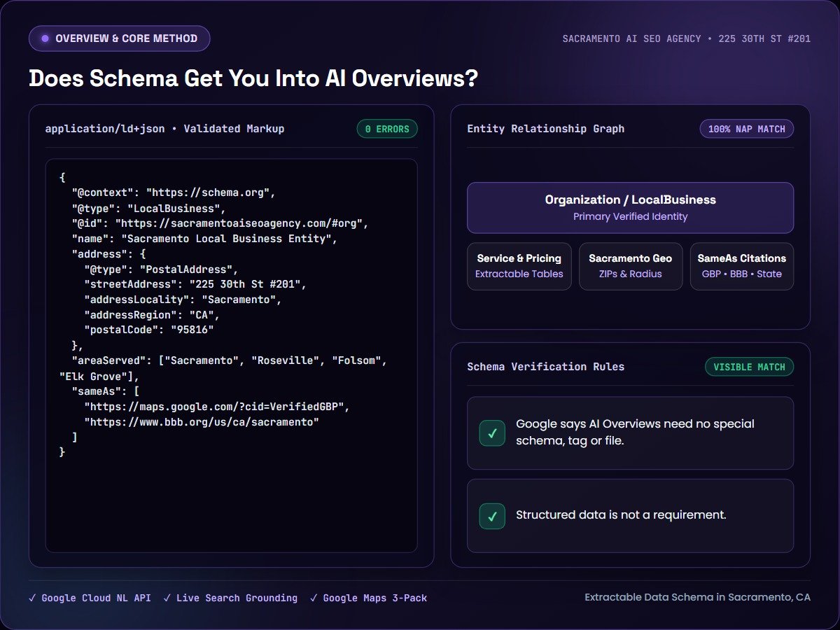This screenshot has height=630, width=840.
Task: Click the Schema Verification Rules title
Action: (x=546, y=367)
